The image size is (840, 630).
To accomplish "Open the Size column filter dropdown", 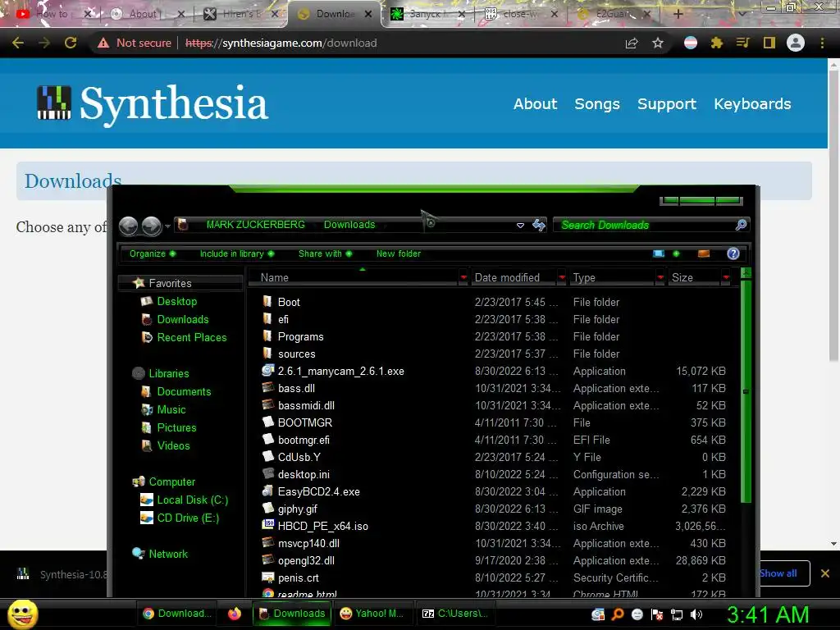I will pyautogui.click(x=726, y=277).
